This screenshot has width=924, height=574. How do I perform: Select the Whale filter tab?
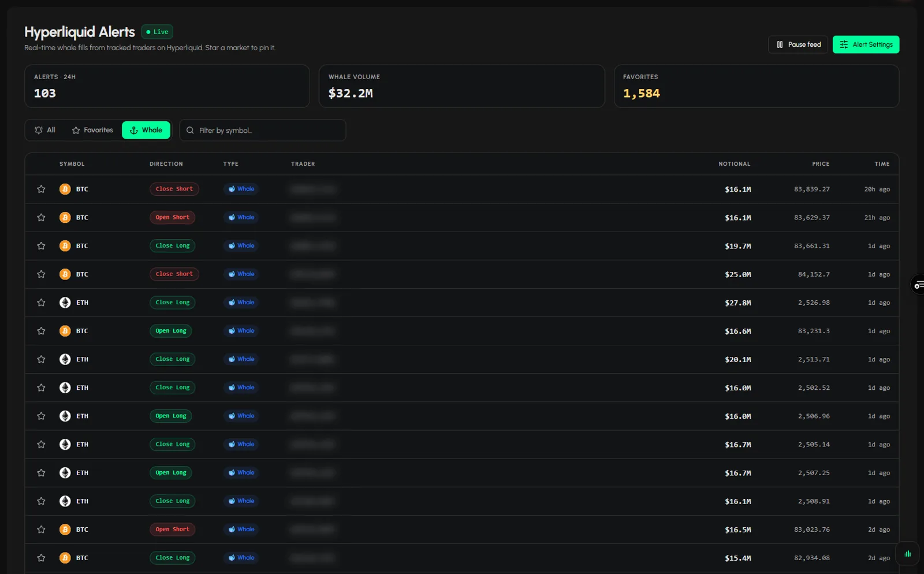point(146,130)
